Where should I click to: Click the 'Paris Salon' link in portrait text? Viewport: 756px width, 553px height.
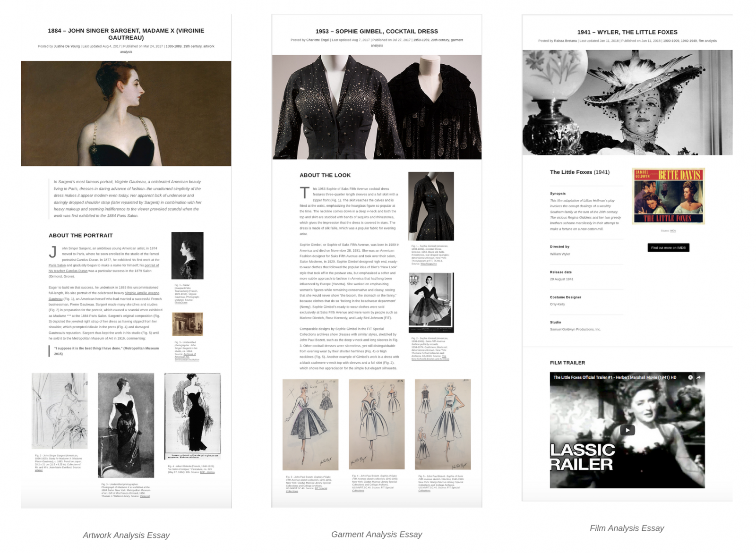pyautogui.click(x=57, y=265)
